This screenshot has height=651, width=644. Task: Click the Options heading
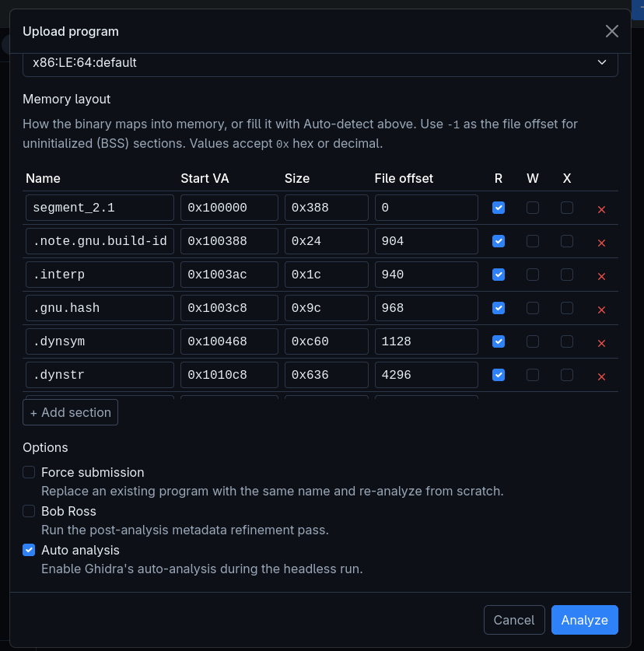tap(45, 447)
